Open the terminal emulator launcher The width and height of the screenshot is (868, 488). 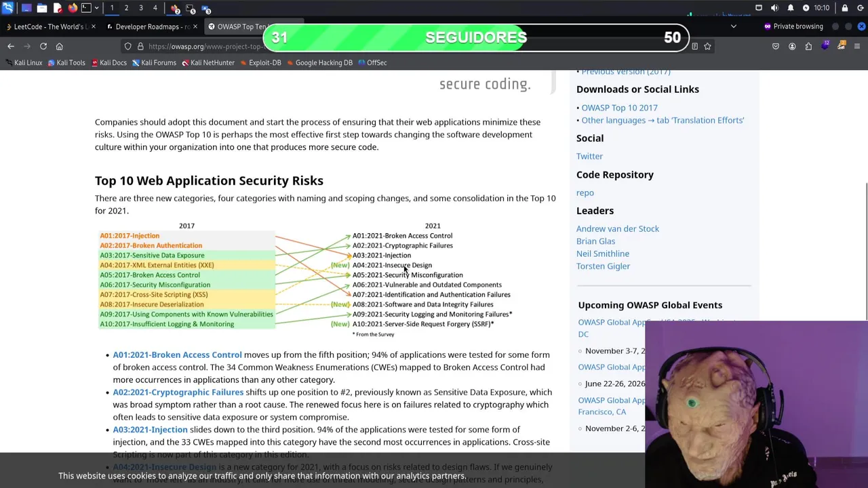click(86, 8)
